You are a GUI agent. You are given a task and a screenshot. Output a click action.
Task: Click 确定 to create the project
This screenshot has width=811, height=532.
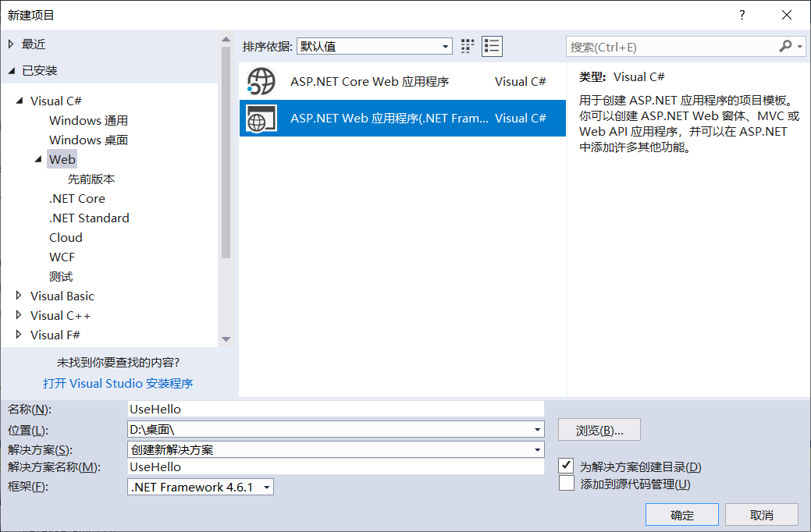coord(681,515)
